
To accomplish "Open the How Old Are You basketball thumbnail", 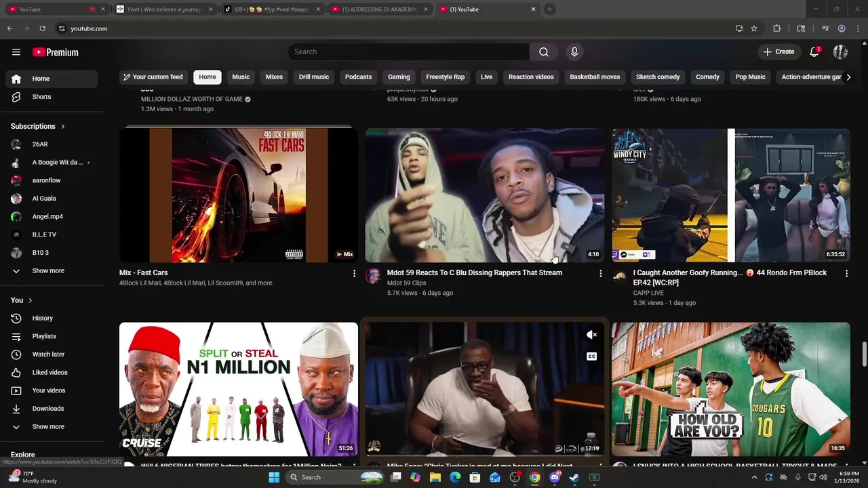I will coord(731,389).
